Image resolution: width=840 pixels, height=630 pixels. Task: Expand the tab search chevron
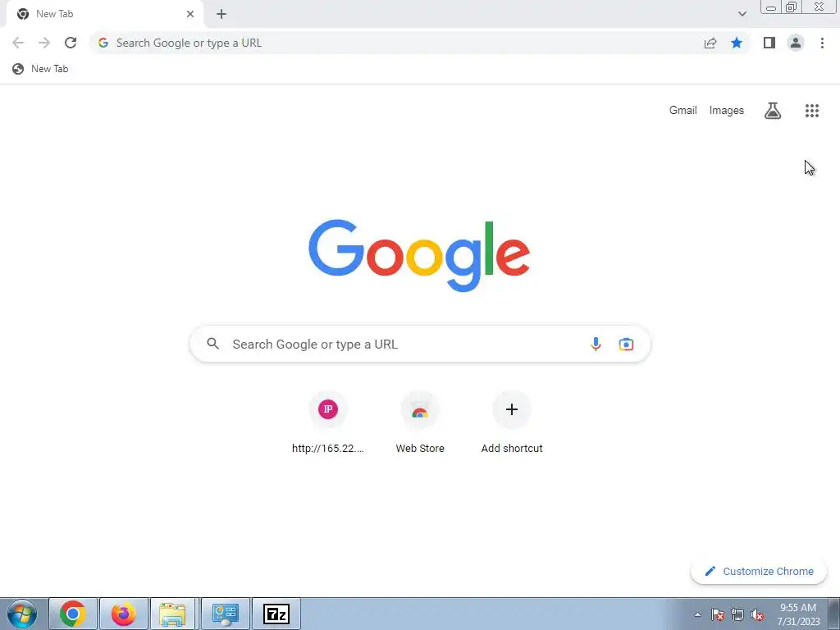click(x=742, y=14)
